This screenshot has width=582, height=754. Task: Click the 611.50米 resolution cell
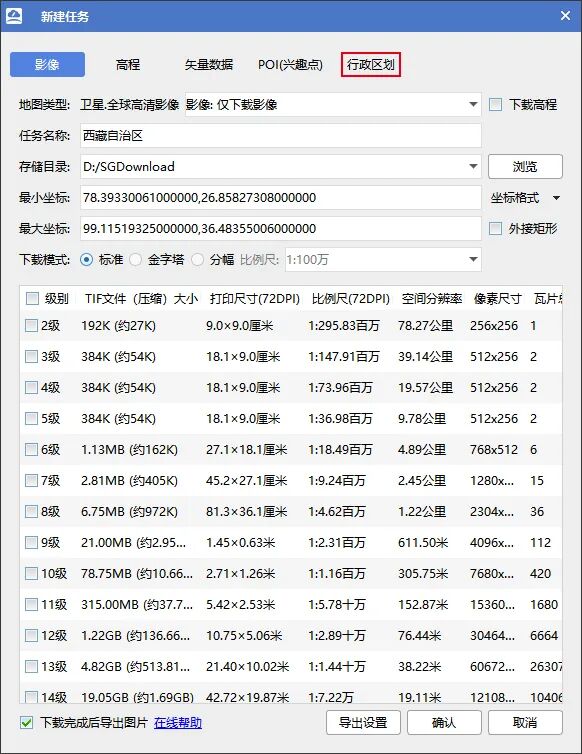pos(423,542)
